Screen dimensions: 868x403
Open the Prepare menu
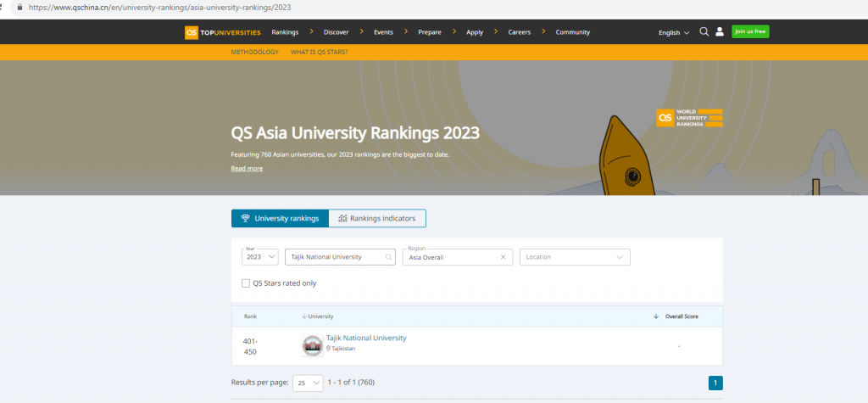tap(430, 32)
